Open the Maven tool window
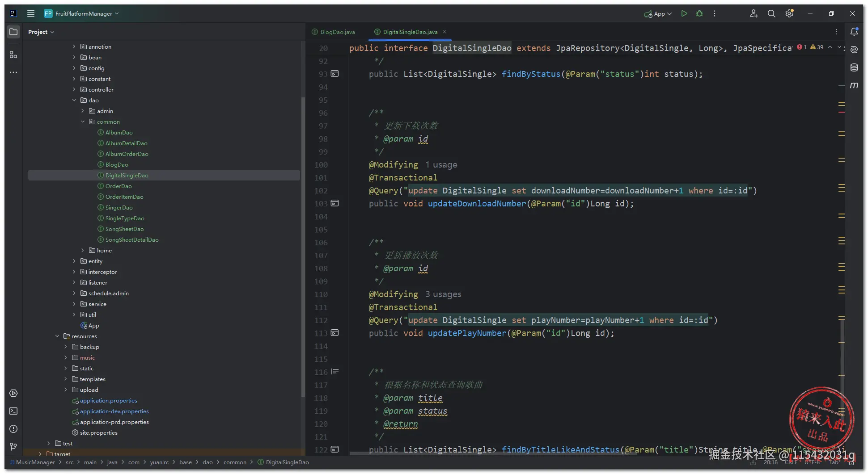The height and width of the screenshot is (474, 868). (x=854, y=85)
